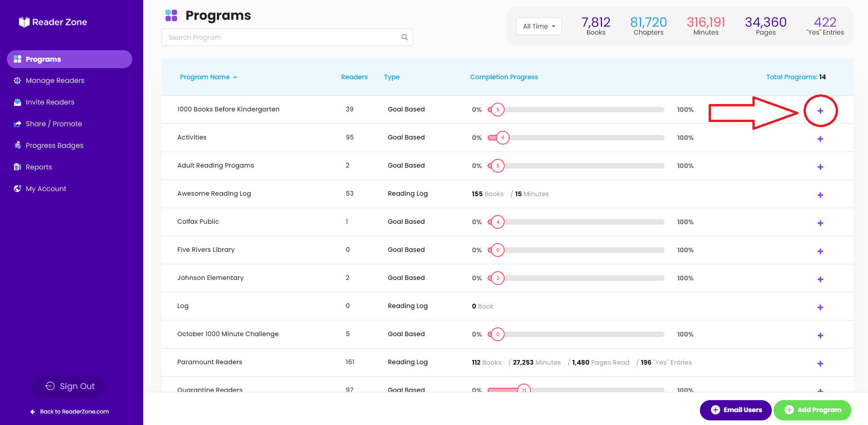Click the Invite Readers envelope icon
This screenshot has width=868, height=425.
point(17,102)
